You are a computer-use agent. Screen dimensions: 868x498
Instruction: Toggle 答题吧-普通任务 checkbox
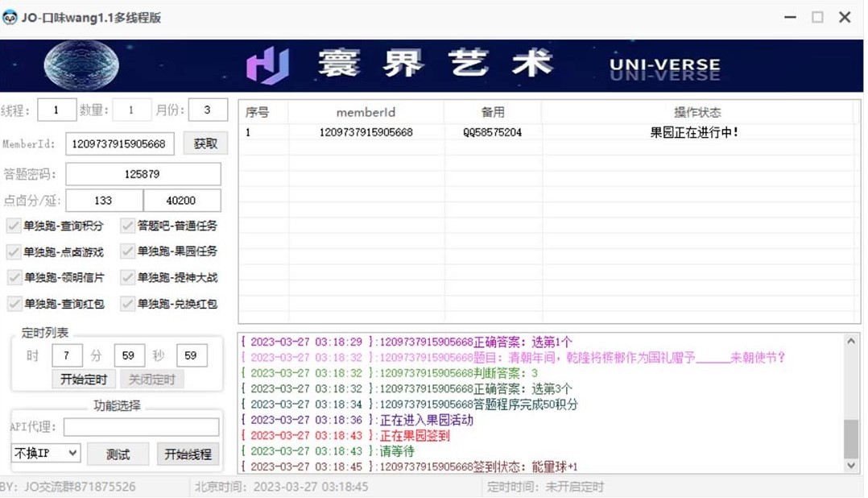(127, 226)
